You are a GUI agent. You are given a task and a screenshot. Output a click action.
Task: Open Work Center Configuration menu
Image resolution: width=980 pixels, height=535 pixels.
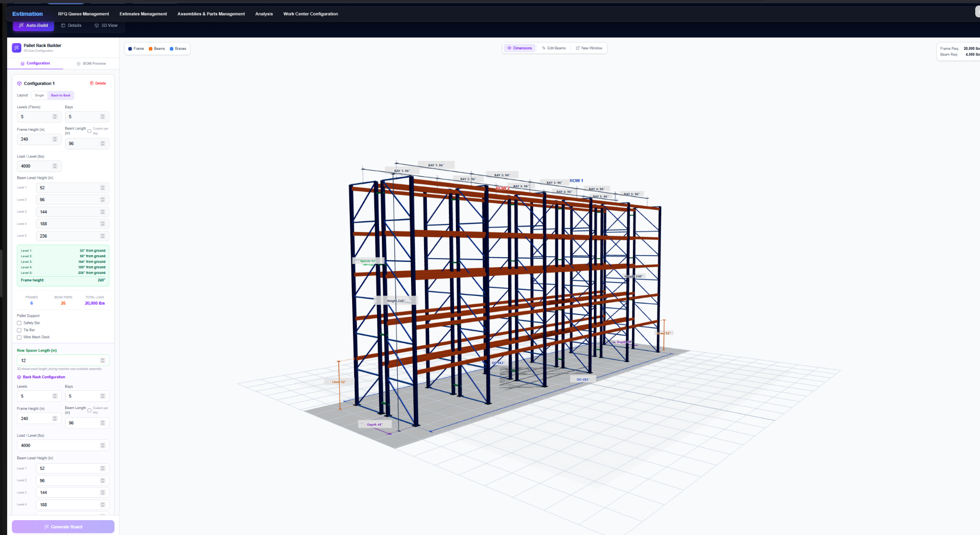[311, 14]
